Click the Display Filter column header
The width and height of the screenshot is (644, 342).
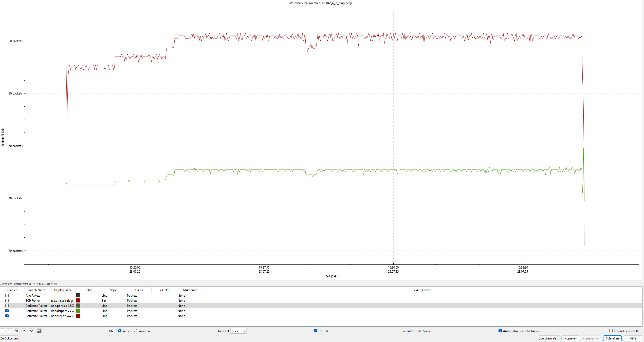point(63,290)
